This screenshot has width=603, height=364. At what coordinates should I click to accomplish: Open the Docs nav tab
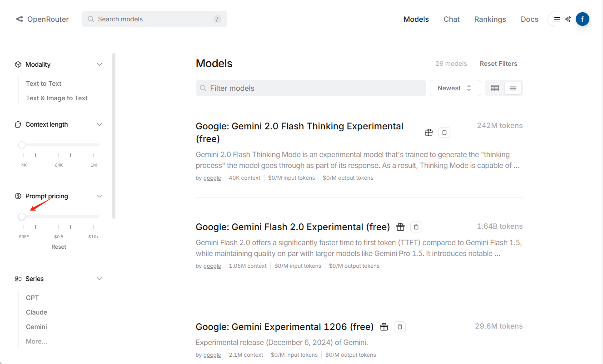click(529, 19)
